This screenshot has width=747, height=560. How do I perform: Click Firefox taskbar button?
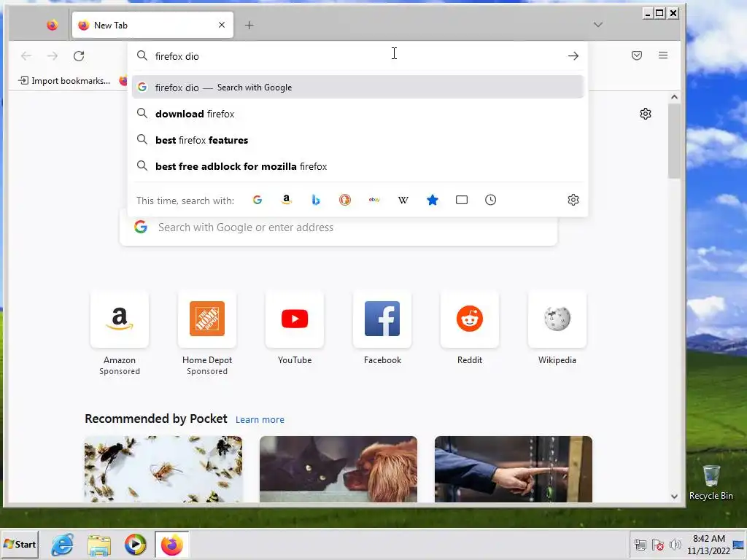[x=172, y=545]
